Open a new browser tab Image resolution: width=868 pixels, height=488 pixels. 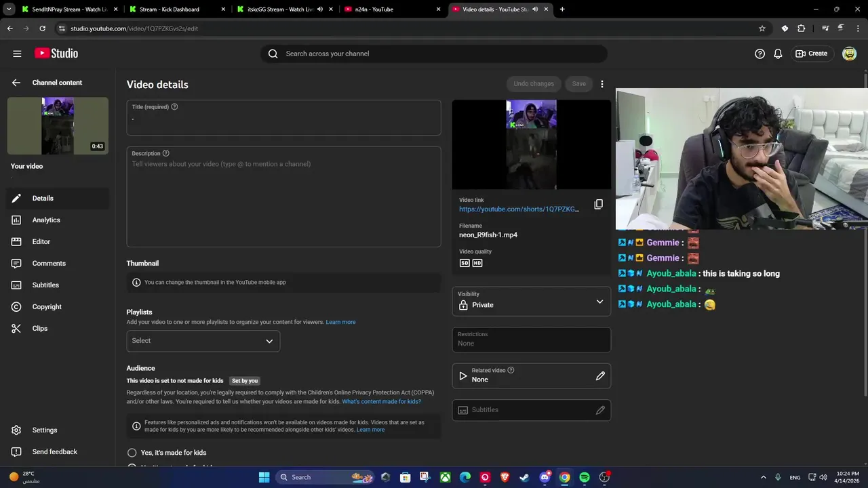tap(562, 9)
